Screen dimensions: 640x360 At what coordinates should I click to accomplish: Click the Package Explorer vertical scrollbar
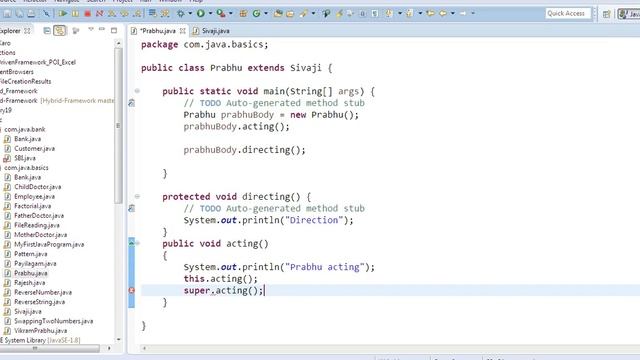tap(118, 127)
